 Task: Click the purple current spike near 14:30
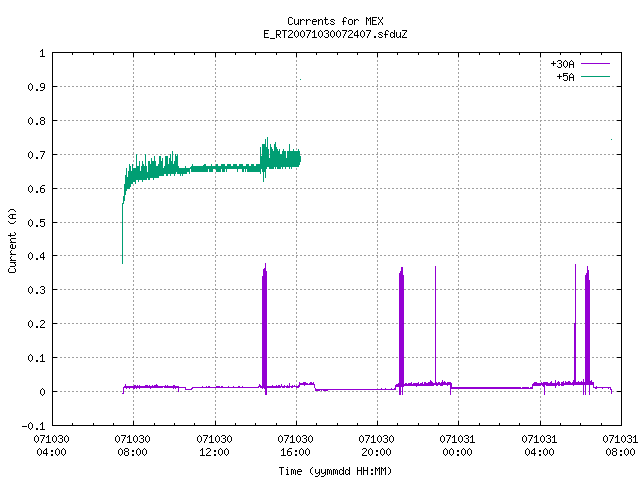(264, 327)
